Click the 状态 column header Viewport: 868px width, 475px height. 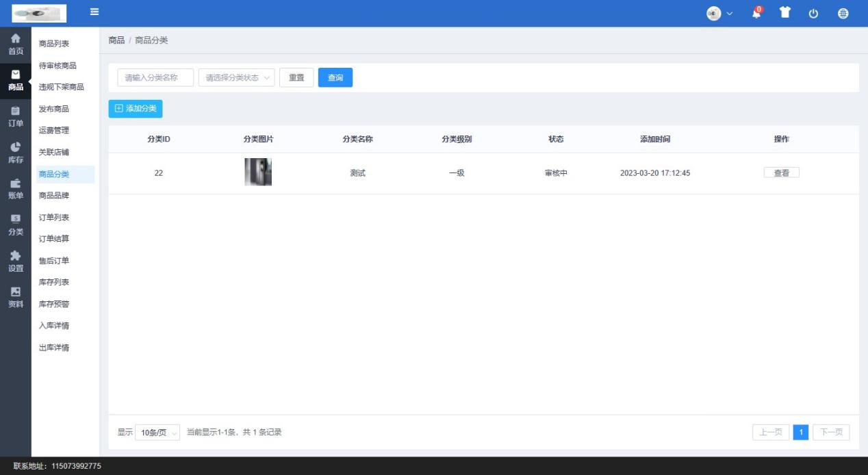pyautogui.click(x=556, y=139)
